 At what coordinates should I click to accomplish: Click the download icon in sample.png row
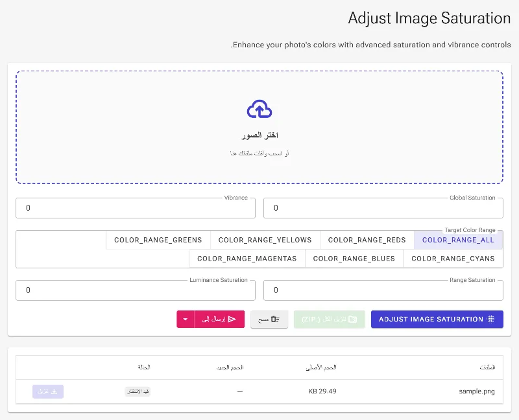point(54,391)
